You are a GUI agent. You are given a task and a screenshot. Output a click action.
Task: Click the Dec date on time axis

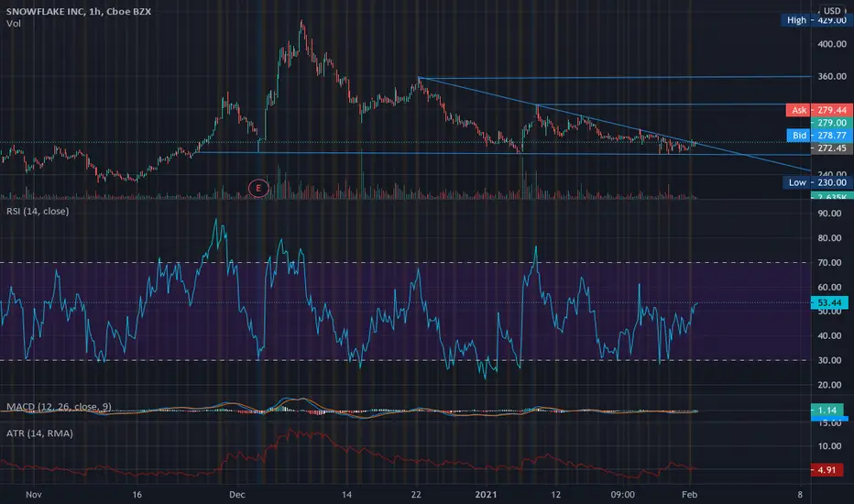click(x=237, y=495)
